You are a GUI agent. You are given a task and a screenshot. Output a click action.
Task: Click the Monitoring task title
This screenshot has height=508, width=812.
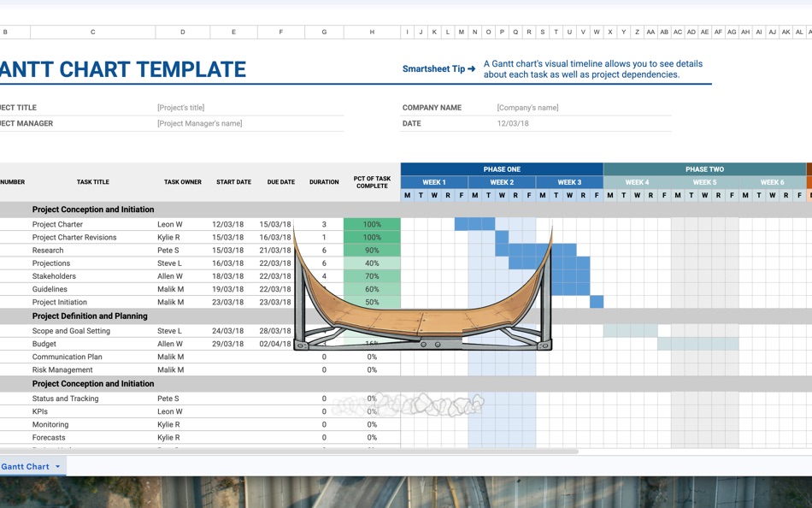click(x=50, y=424)
